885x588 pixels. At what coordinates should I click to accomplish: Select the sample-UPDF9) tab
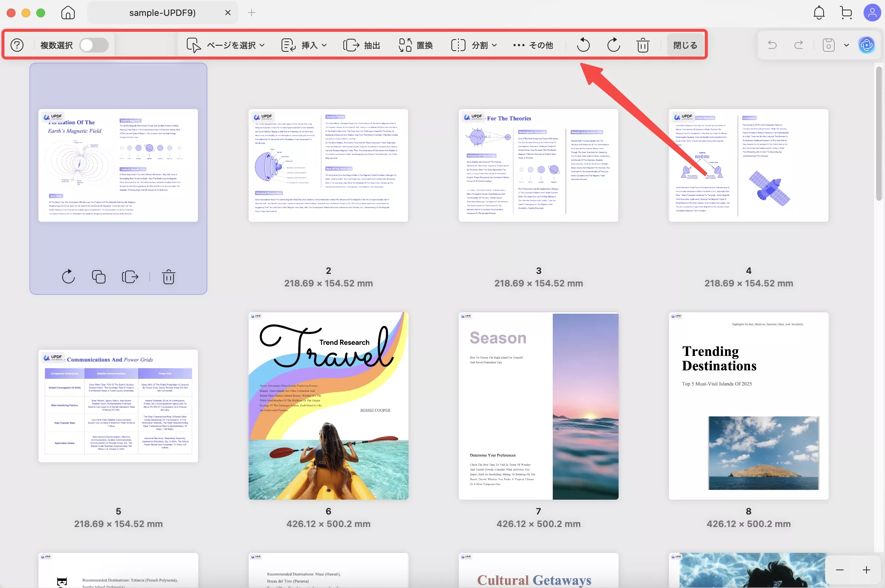162,13
